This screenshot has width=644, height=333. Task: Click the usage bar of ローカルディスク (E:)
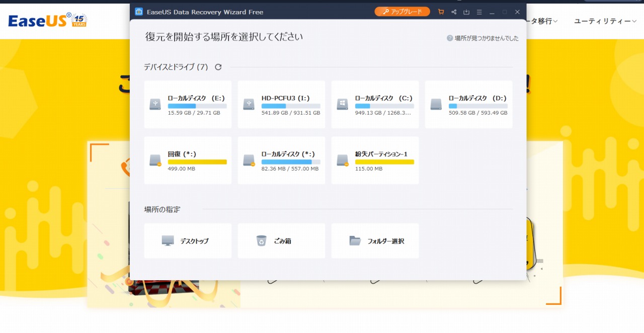tap(197, 106)
